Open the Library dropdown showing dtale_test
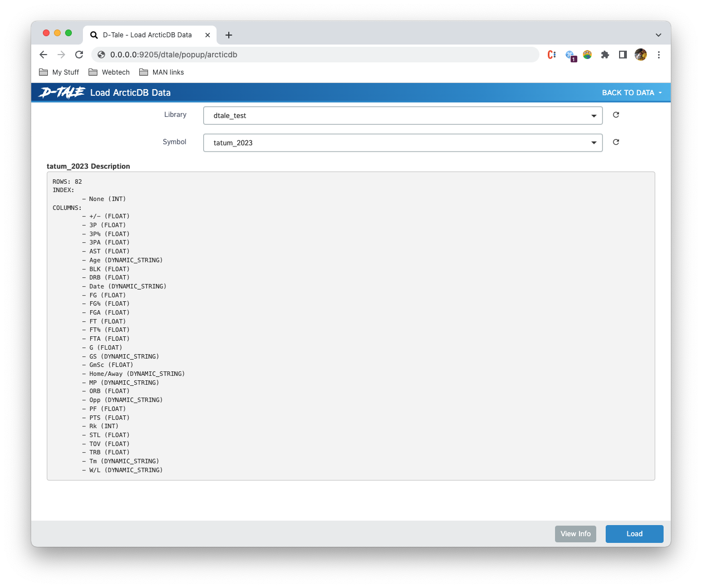This screenshot has width=702, height=588. pos(403,115)
